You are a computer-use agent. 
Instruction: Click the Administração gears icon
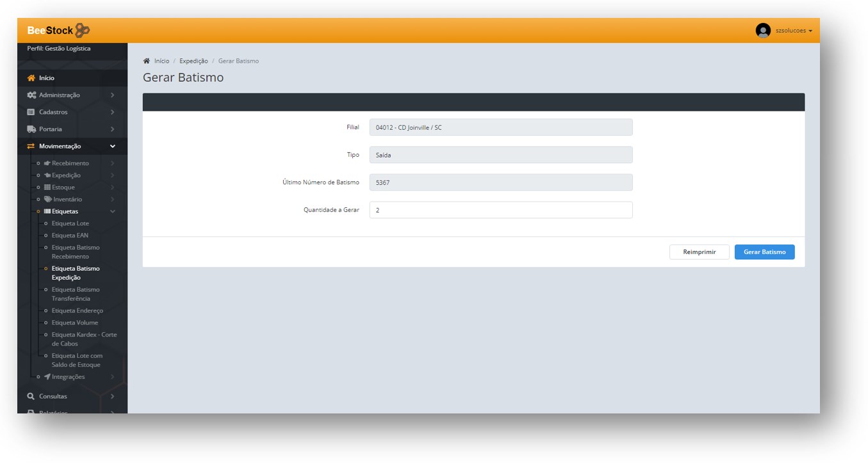click(x=31, y=95)
